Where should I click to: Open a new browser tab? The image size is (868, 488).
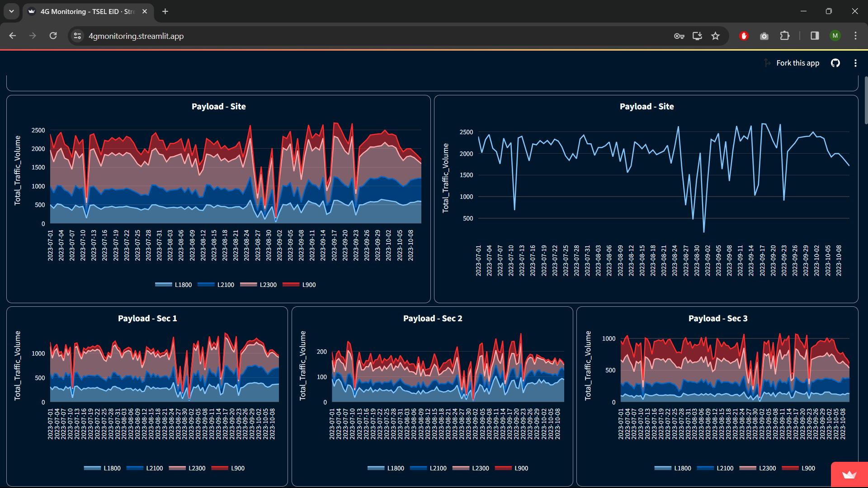click(165, 12)
